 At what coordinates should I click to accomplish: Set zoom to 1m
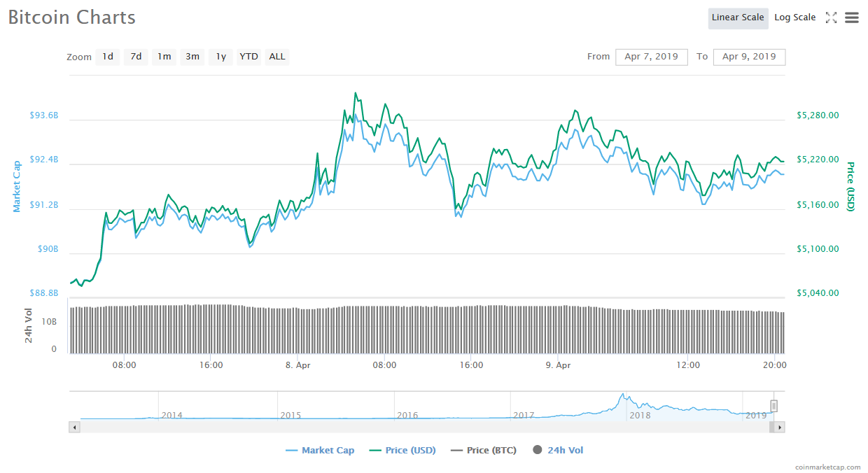[164, 57]
